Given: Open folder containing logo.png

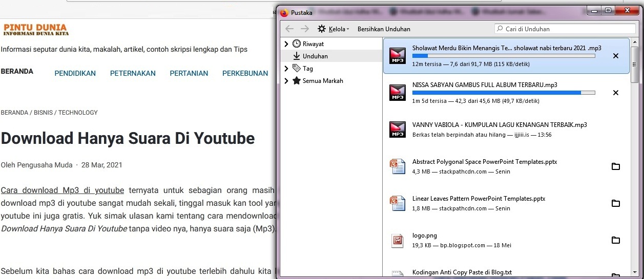Looking at the screenshot, I should (x=616, y=240).
